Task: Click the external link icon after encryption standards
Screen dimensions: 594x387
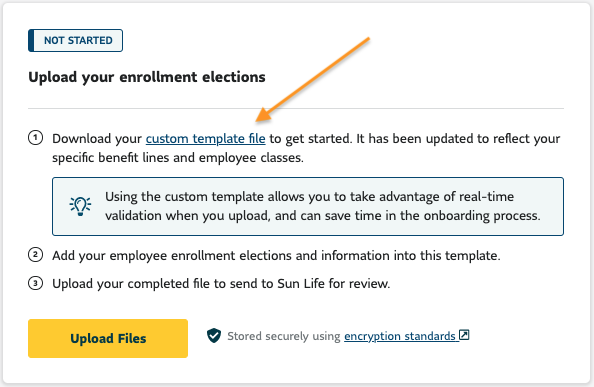Action: (x=464, y=335)
